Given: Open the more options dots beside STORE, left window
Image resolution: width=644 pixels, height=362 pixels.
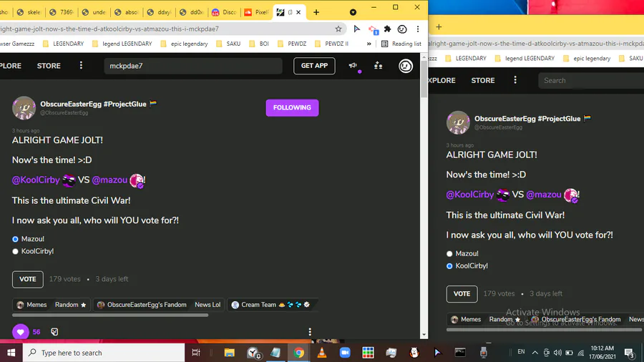Looking at the screenshot, I should [81, 65].
